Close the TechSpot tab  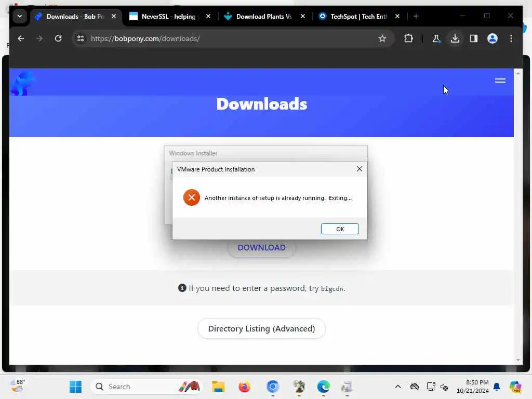(397, 16)
